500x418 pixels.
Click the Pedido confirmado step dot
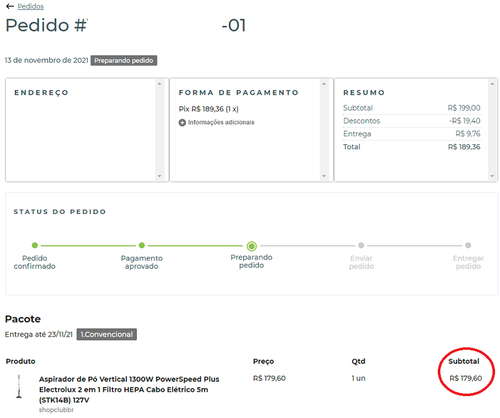[x=35, y=245]
